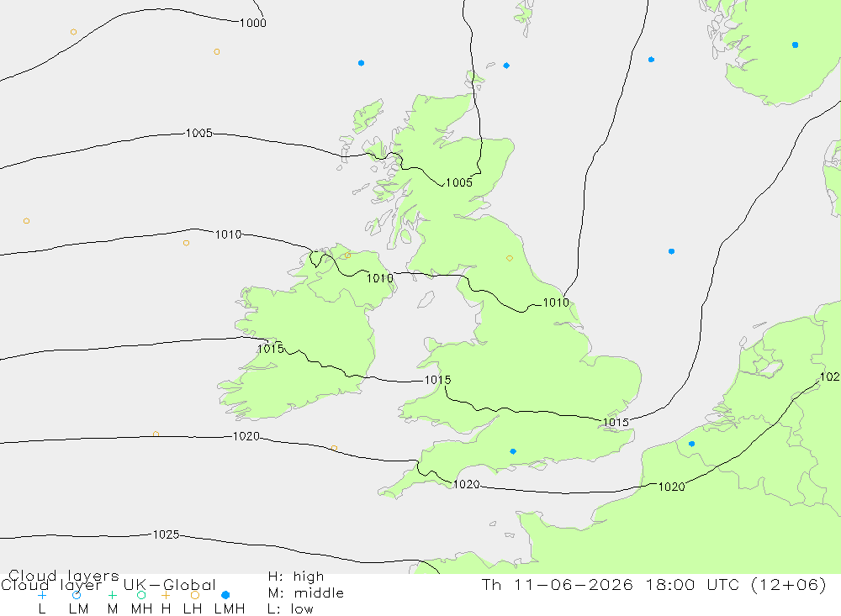Click the 'UK-Global' model label
The image size is (841, 616).
click(170, 584)
